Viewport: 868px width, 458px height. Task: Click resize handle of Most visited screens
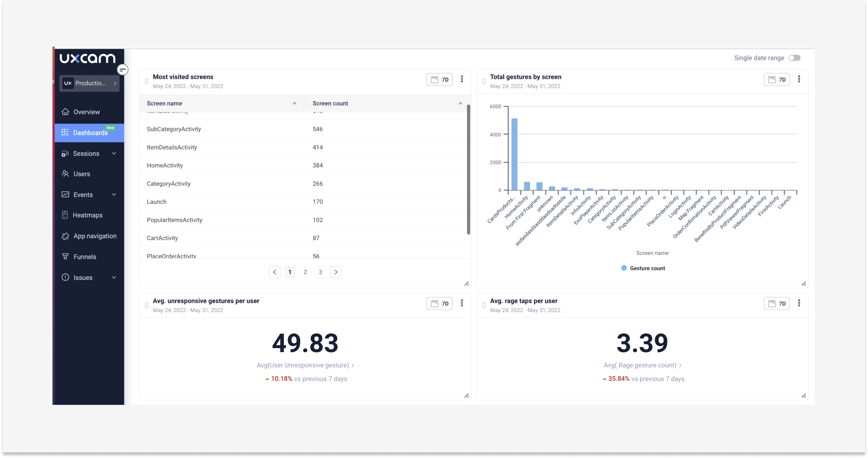466,284
